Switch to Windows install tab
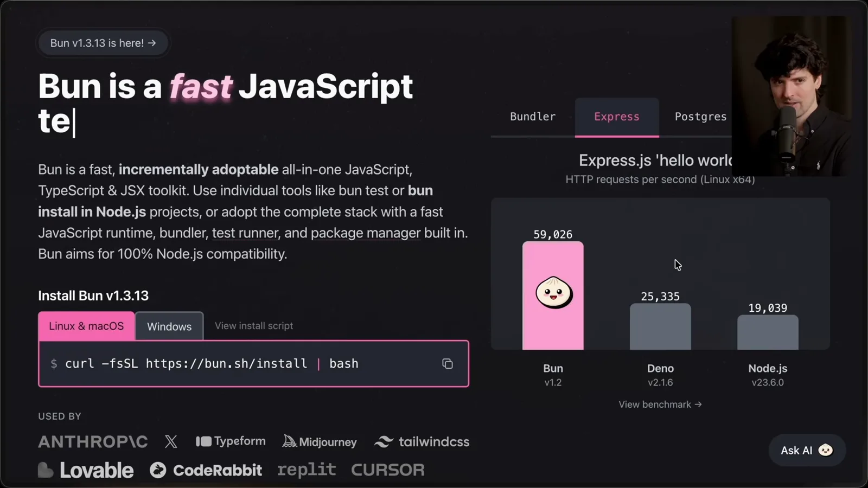The height and width of the screenshot is (488, 868). point(169,326)
